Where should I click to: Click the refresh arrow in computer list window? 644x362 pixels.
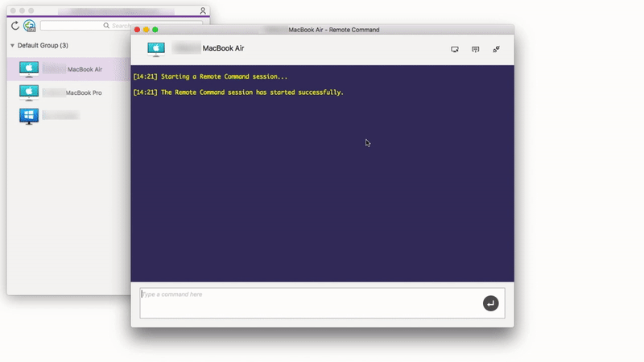(15, 26)
